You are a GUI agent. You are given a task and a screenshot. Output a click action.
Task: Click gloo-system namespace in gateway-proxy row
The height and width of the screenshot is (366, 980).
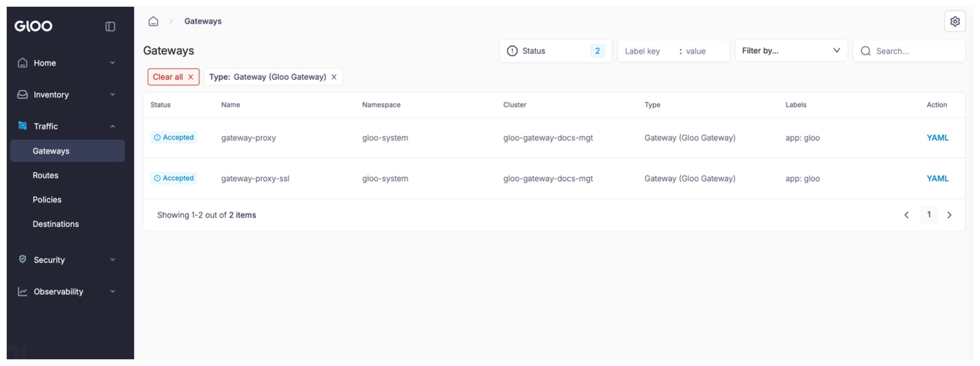[x=385, y=138]
